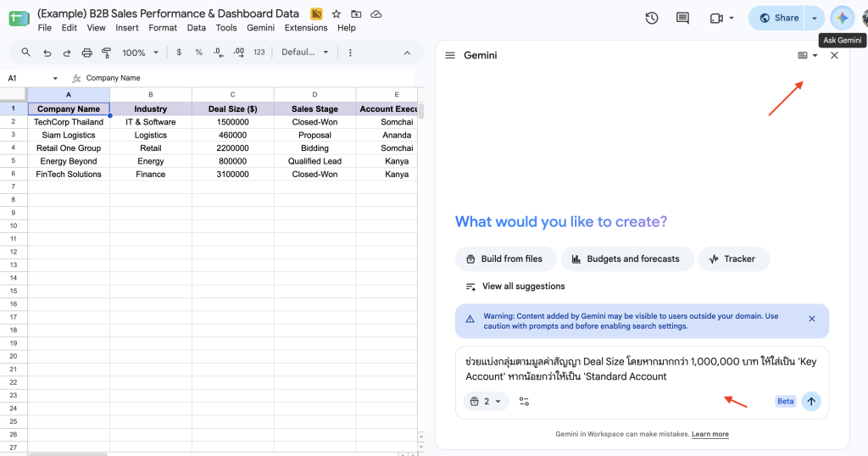The height and width of the screenshot is (456, 868).
Task: Click the Share button
Action: coord(778,19)
